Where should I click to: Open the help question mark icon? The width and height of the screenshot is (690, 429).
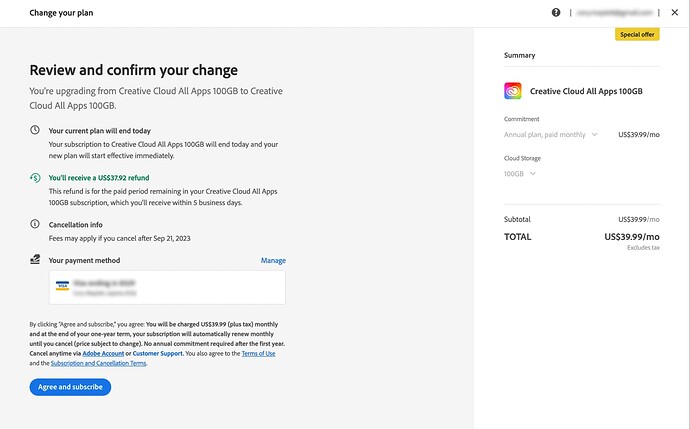coord(556,12)
